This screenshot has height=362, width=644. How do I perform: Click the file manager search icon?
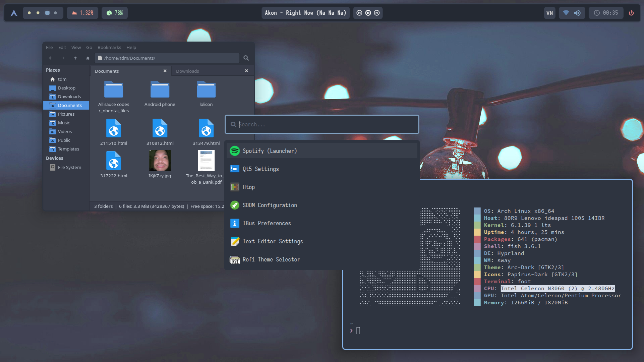click(246, 58)
